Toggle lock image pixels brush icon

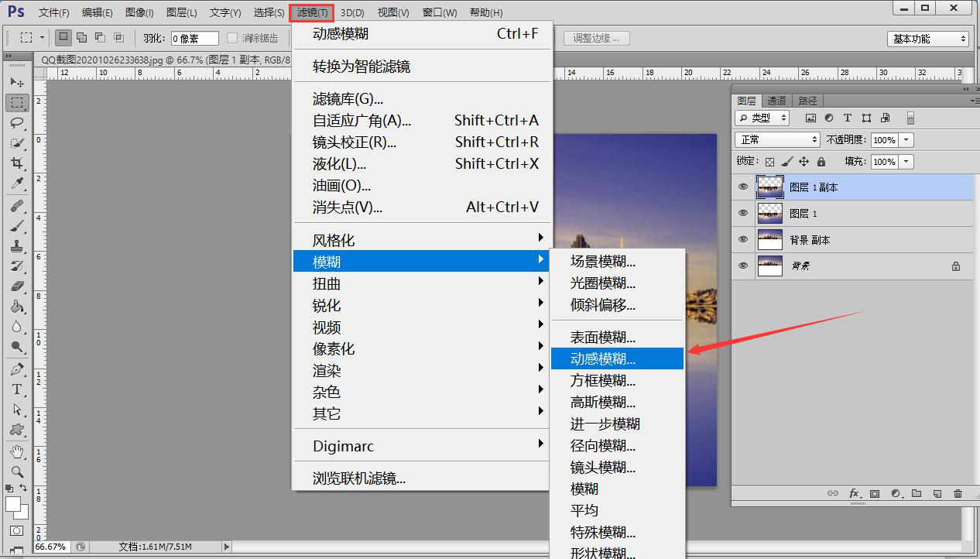pos(786,162)
